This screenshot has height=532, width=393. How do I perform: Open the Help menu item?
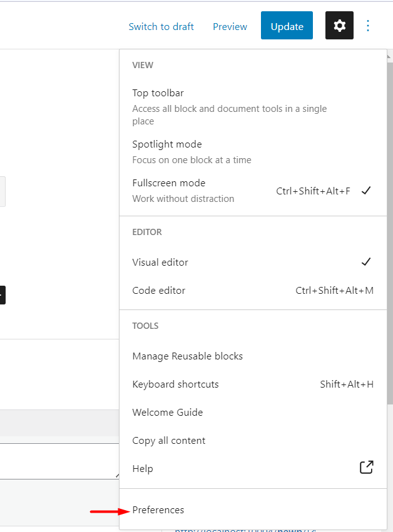point(143,469)
